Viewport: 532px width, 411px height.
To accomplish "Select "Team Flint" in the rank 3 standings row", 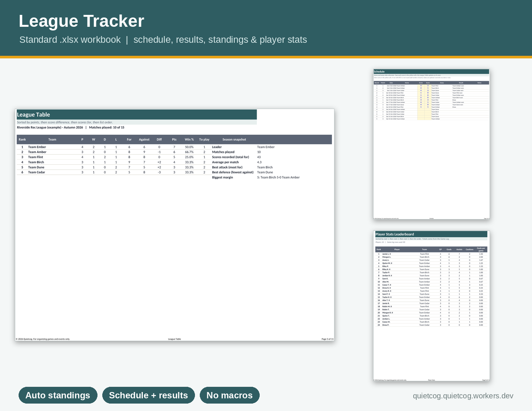I will coord(36,157).
